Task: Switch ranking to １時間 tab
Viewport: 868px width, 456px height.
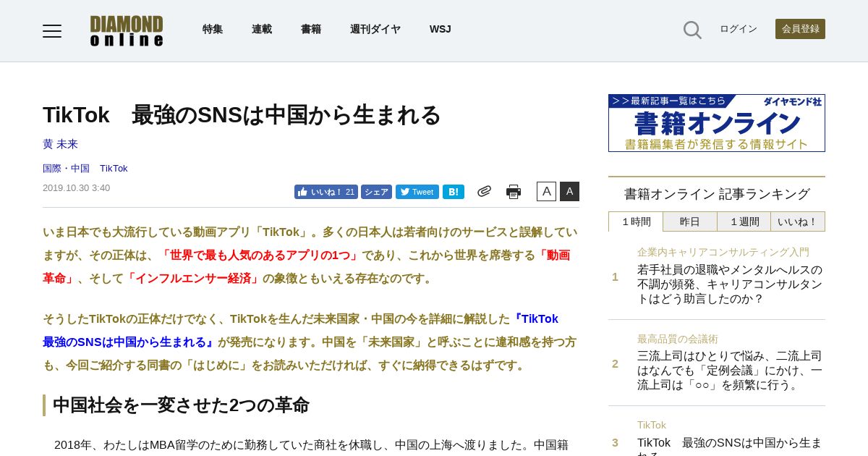Action: coord(636,221)
